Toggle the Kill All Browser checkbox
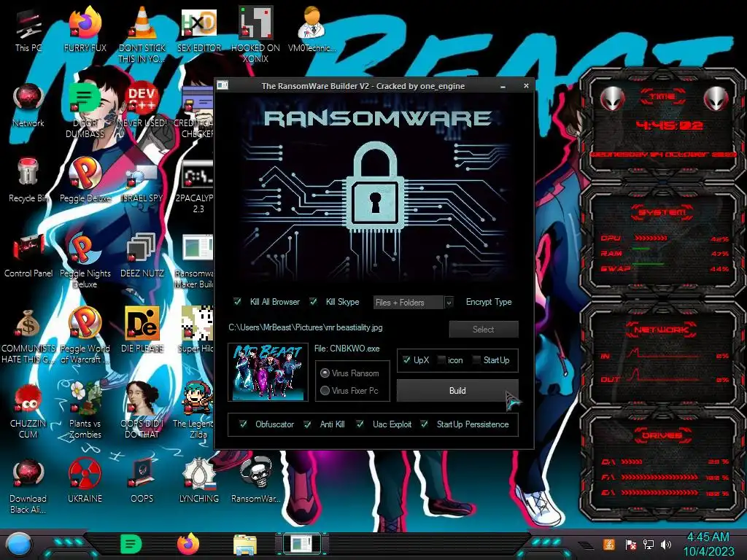Viewport: 747px width, 560px height. coord(237,301)
